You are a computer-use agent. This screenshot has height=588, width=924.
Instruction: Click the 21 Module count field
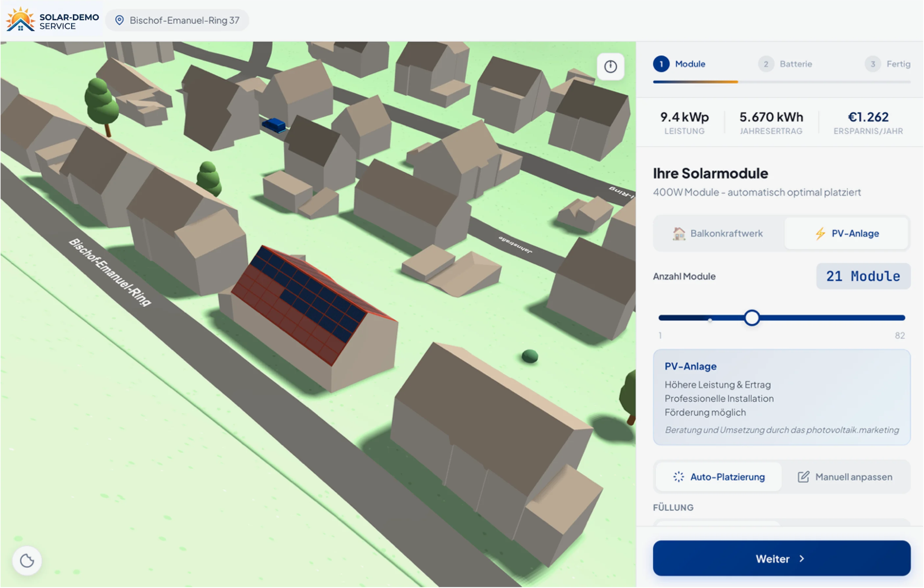tap(863, 276)
